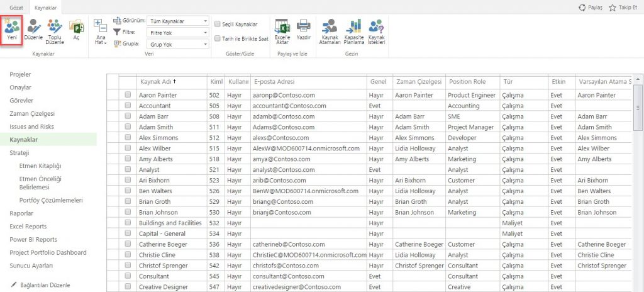Click the Düzenle edit resource icon
The image size is (644, 292).
click(x=34, y=30)
